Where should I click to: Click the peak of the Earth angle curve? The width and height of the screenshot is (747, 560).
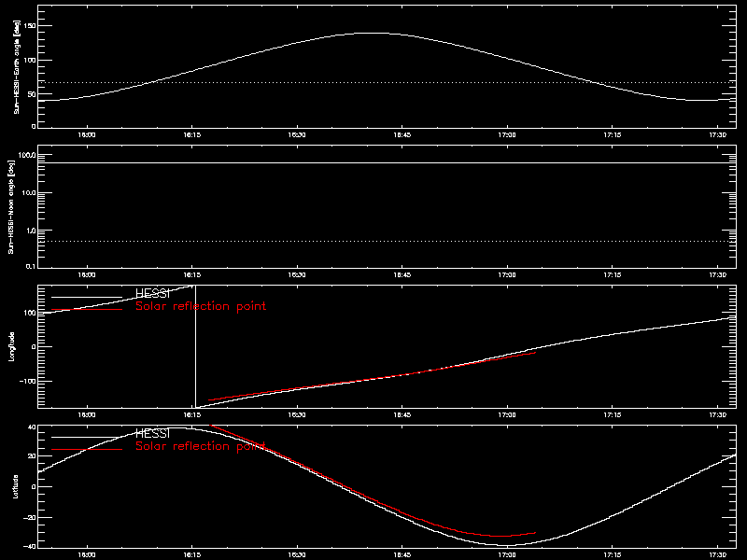pos(370,33)
